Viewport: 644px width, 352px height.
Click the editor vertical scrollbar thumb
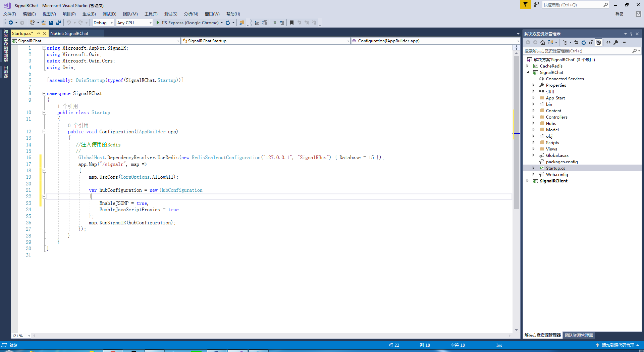(x=516, y=133)
